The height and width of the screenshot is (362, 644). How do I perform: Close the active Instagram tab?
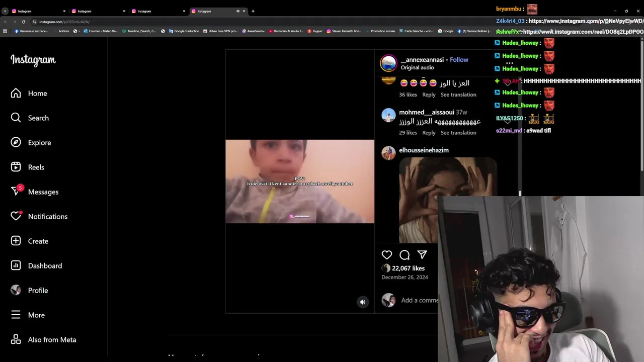click(244, 11)
